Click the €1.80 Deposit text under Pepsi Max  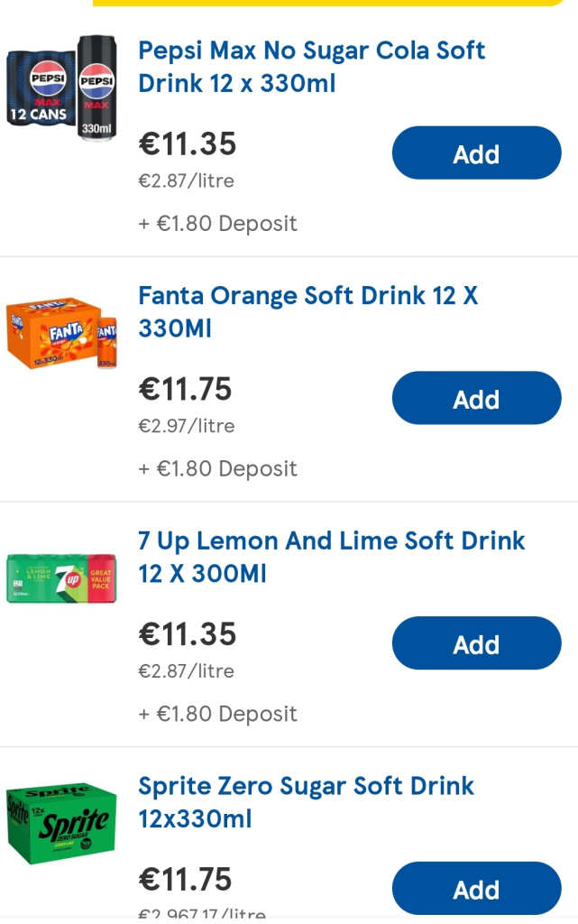click(x=217, y=223)
